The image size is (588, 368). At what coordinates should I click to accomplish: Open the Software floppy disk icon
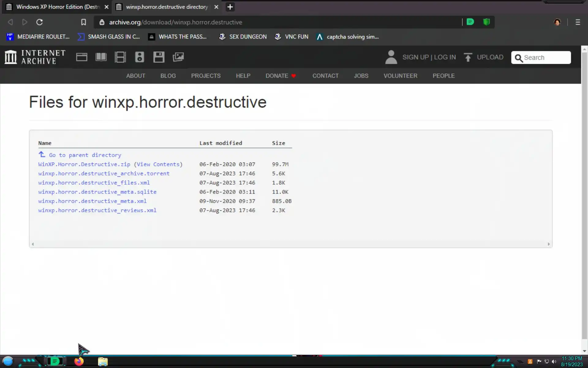click(x=159, y=57)
